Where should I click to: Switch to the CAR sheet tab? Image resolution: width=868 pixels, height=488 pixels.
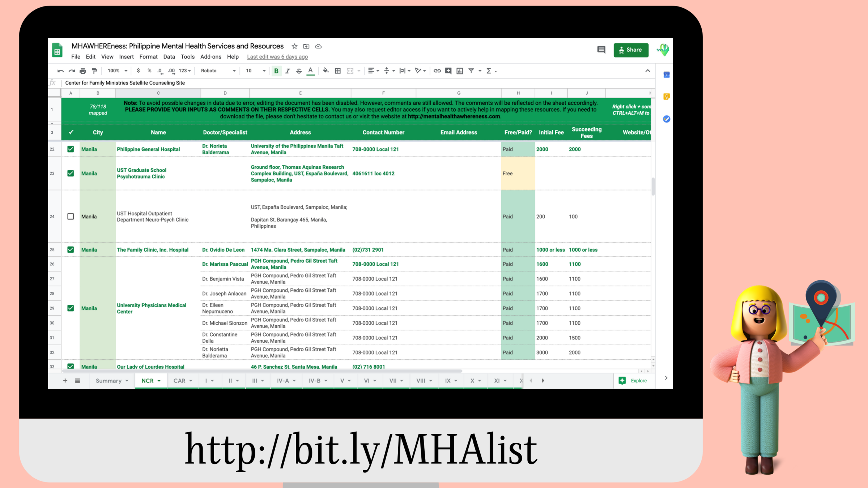[x=179, y=381]
